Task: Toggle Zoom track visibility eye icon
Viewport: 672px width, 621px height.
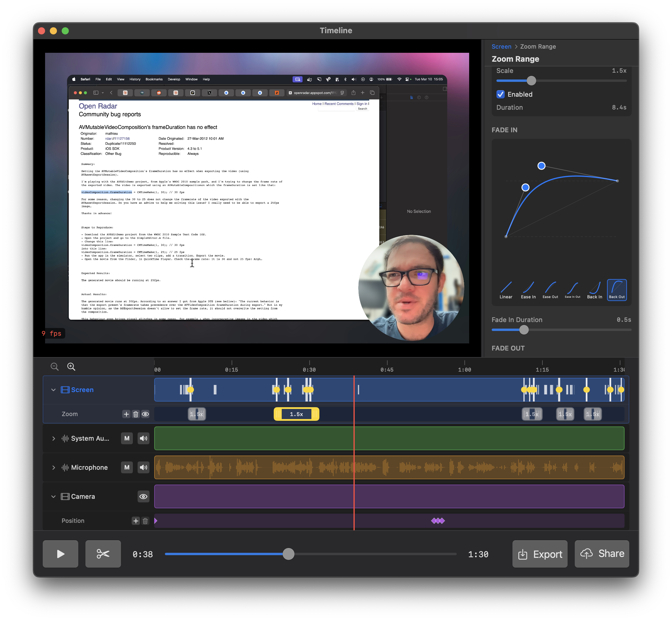Action: pyautogui.click(x=145, y=414)
